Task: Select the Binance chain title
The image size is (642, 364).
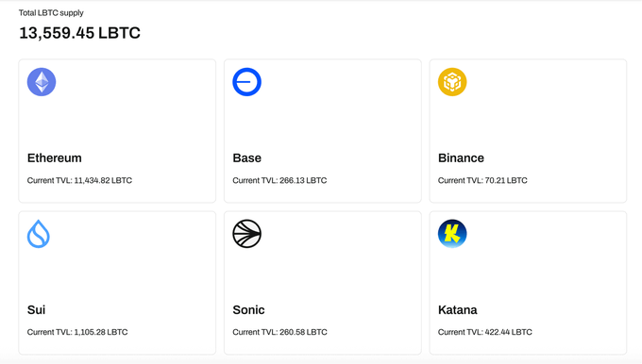Action: click(x=461, y=157)
